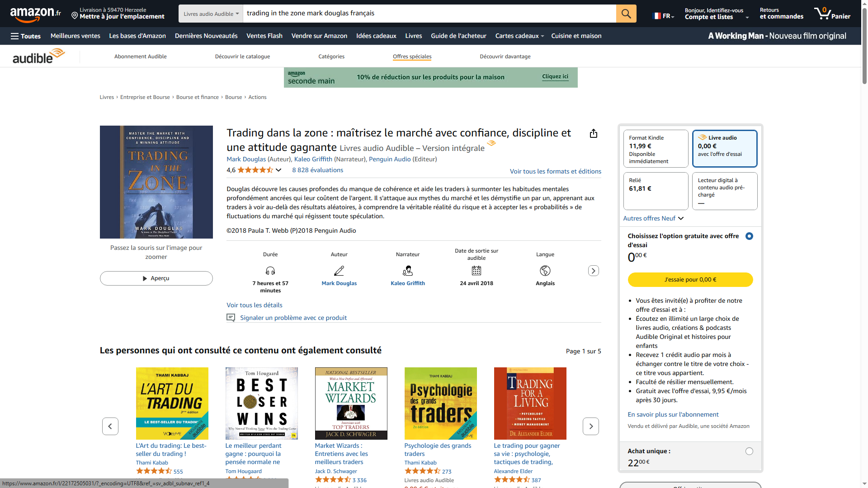868x488 pixels.
Task: Select the free trial offer radio button
Action: click(749, 236)
